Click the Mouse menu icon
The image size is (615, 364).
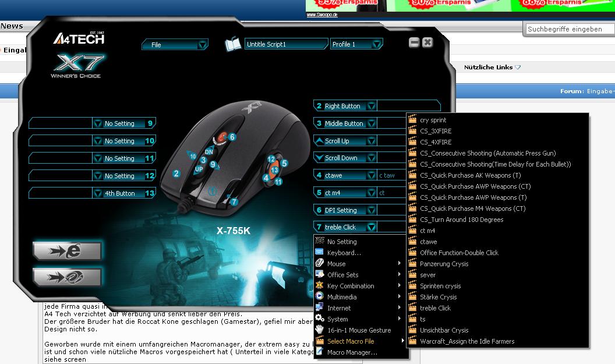[x=320, y=263]
